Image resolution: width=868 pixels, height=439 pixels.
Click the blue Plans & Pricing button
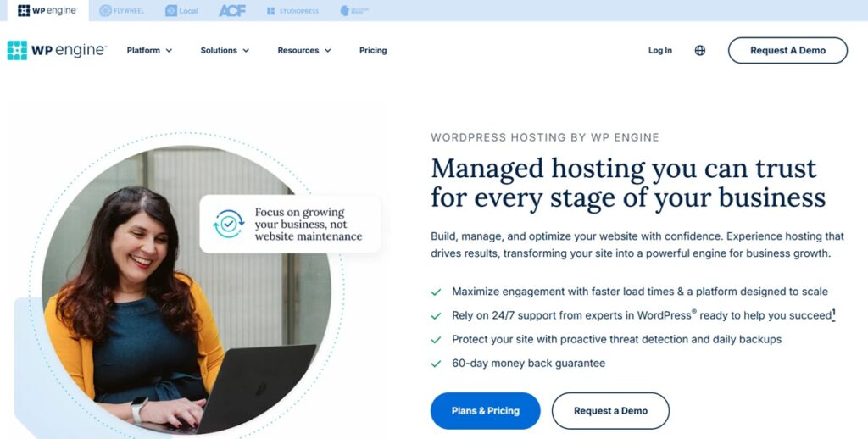(486, 411)
